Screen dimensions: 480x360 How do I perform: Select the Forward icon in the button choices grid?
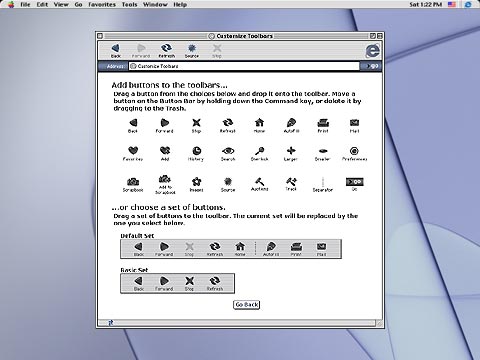coord(164,126)
